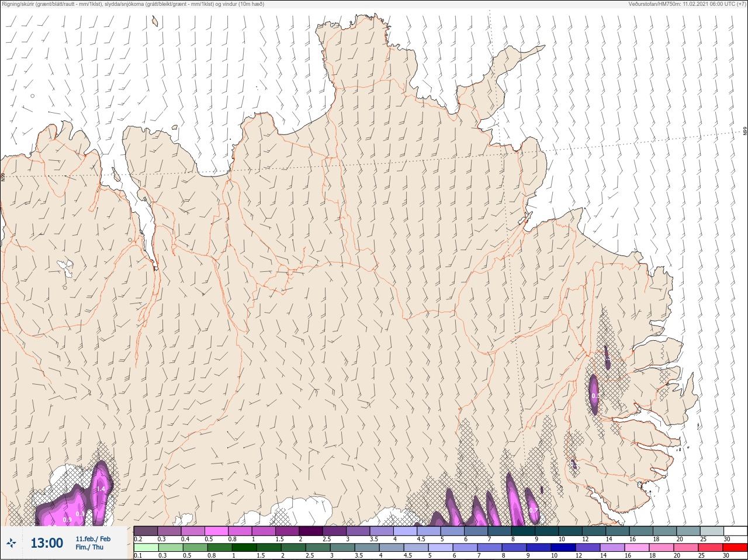
Task: Click the '11.feb./ Feb' date text
Action: pos(93,538)
